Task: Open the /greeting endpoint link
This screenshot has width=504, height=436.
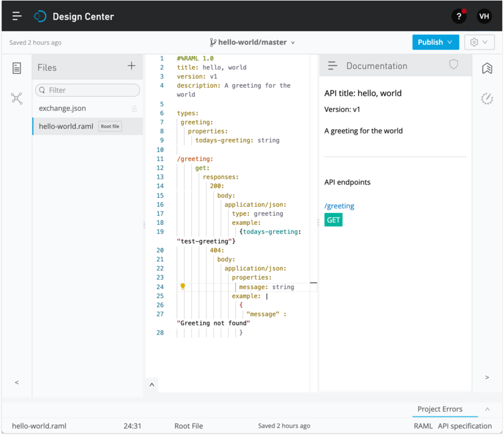Action: click(x=339, y=206)
